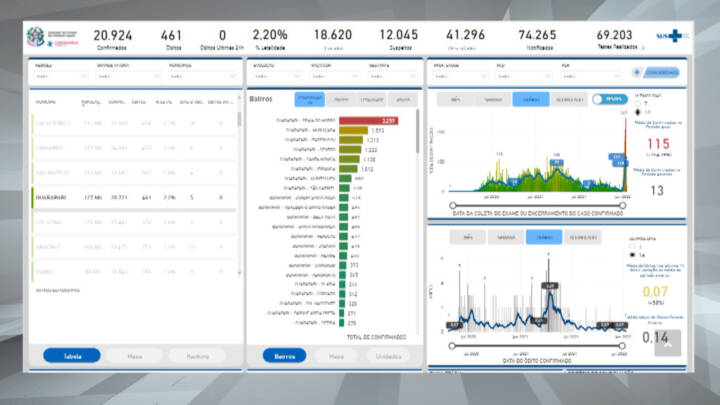Select the 7-day radio option beside the cases chart
Screen dimensions: 720x405
click(x=637, y=104)
